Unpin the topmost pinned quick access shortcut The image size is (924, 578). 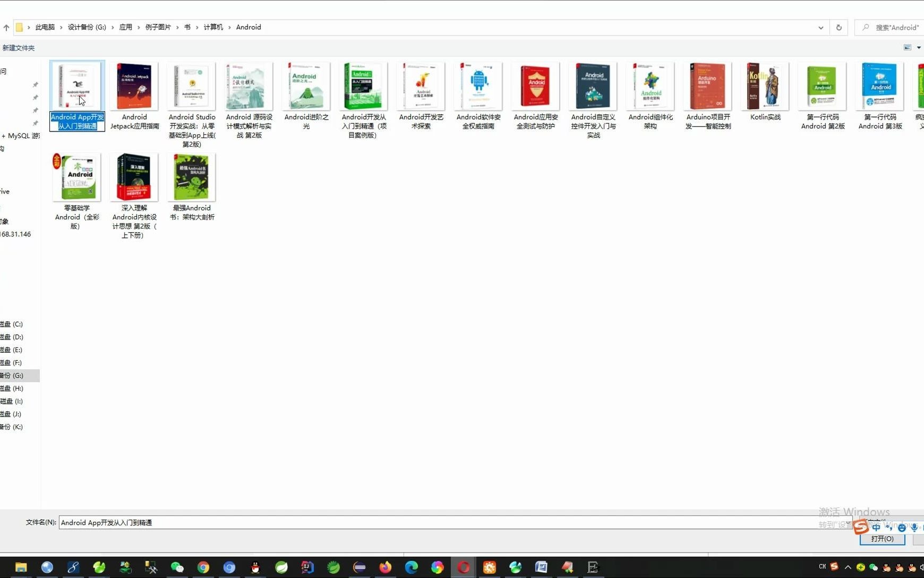pos(35,84)
